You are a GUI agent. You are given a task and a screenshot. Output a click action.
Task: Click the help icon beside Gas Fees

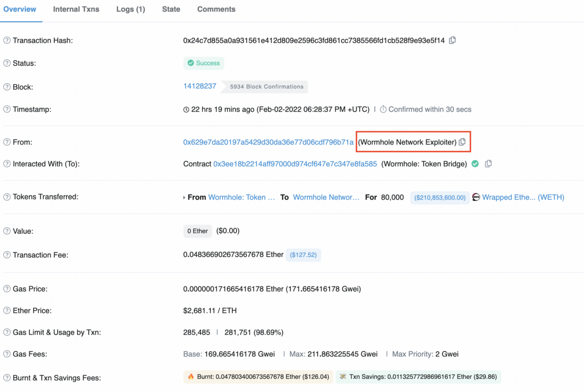pos(7,354)
